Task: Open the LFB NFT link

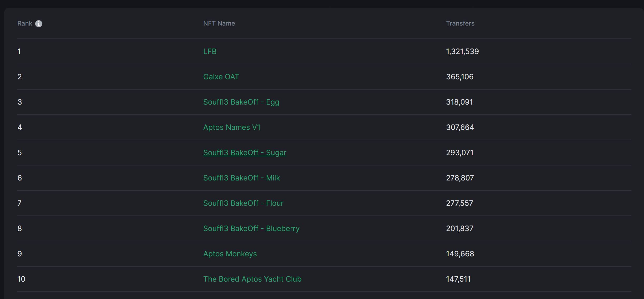Action: pyautogui.click(x=210, y=51)
